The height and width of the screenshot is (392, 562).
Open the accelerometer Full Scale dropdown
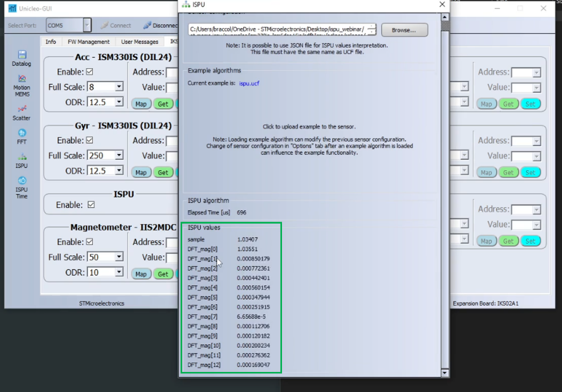point(118,86)
